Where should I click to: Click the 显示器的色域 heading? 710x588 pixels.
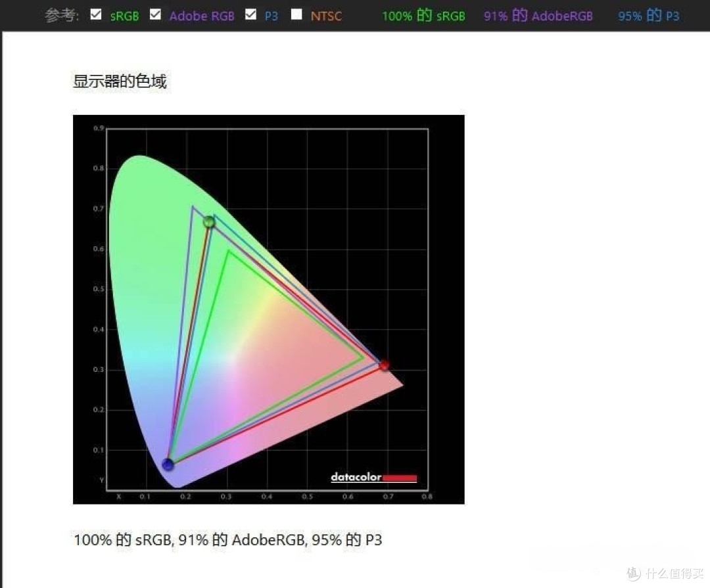[x=120, y=81]
